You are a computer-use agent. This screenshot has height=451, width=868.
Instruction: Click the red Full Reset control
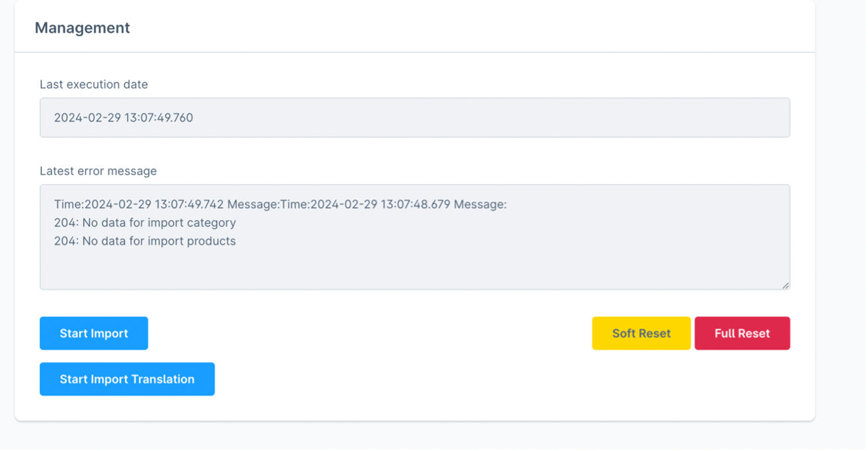742,333
